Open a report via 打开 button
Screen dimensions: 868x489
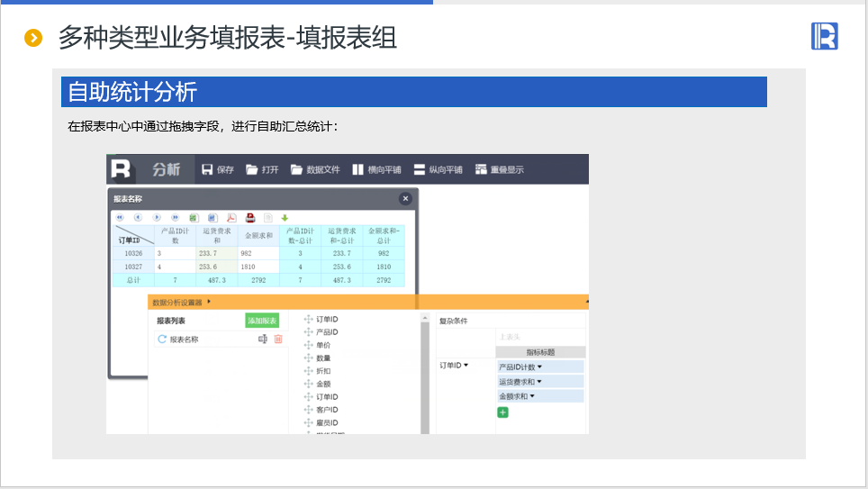pos(262,169)
